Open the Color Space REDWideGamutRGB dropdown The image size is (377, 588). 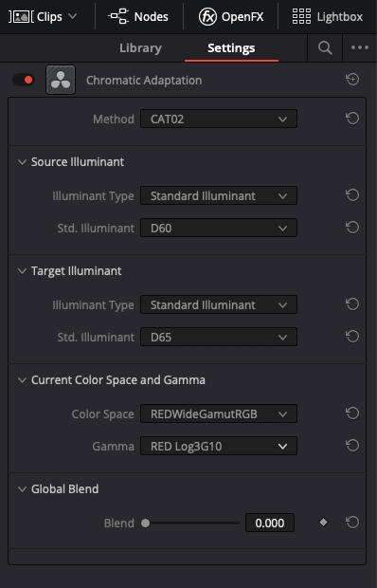pos(219,413)
